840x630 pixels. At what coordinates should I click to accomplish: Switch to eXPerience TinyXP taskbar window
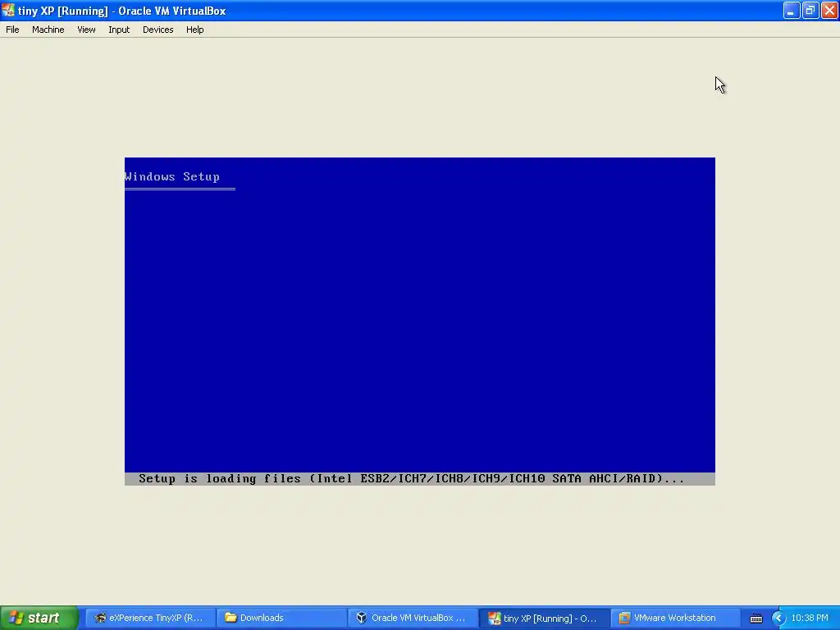(151, 618)
